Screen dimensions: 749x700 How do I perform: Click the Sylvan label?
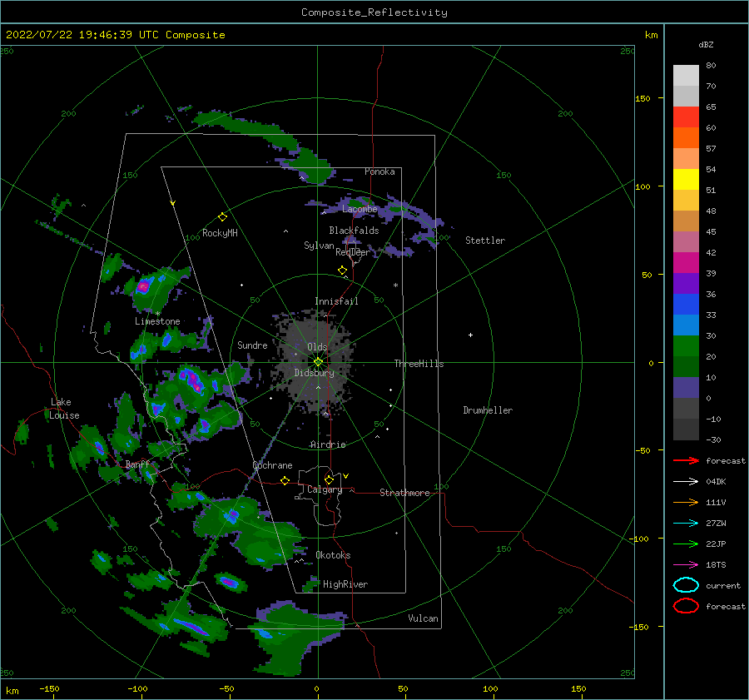pos(319,246)
